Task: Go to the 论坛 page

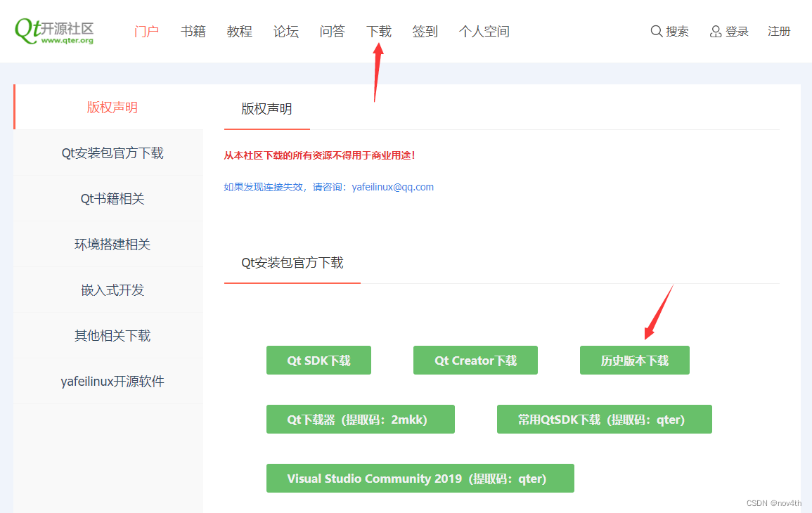Action: (285, 31)
